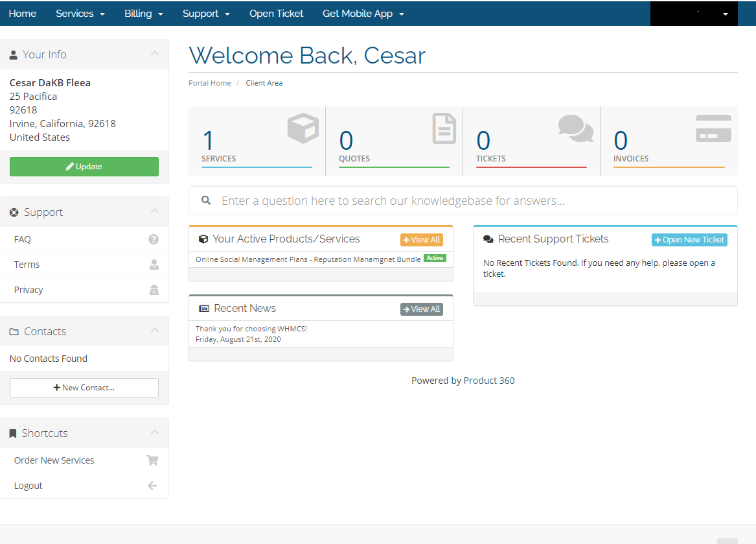Click the magnifier icon in knowledgebase search
The width and height of the screenshot is (756, 544).
click(x=206, y=200)
